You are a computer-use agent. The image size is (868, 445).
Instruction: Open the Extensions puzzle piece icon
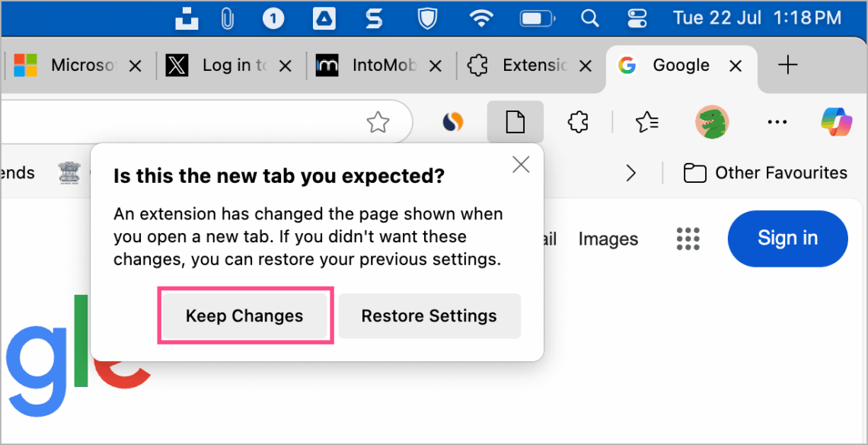pyautogui.click(x=578, y=122)
